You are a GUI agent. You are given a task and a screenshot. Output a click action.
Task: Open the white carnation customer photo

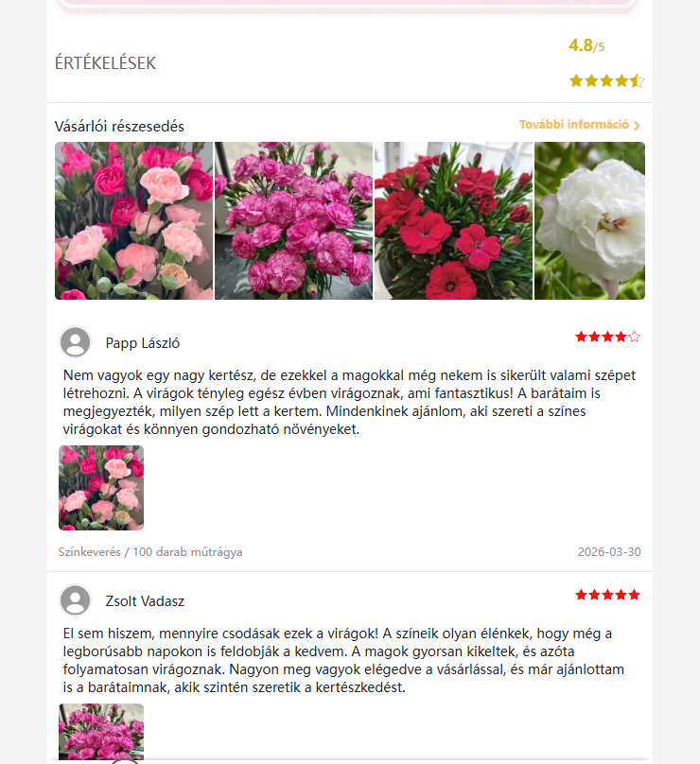pos(590,220)
